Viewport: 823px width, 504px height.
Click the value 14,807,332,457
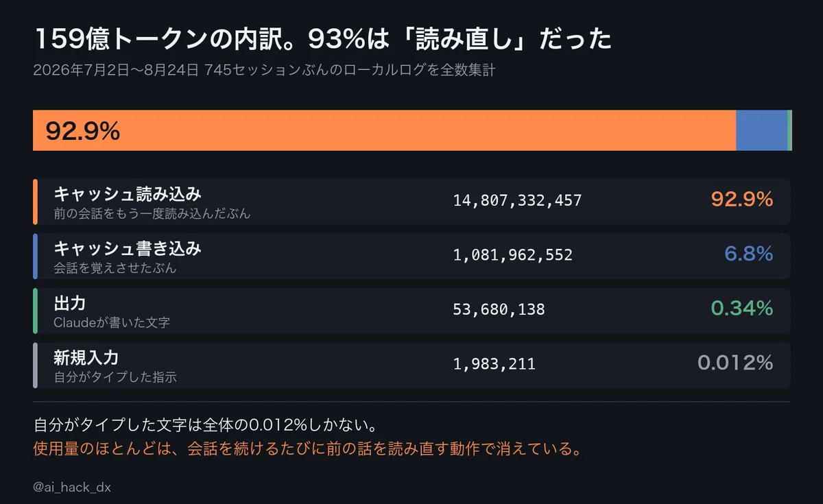pyautogui.click(x=517, y=201)
